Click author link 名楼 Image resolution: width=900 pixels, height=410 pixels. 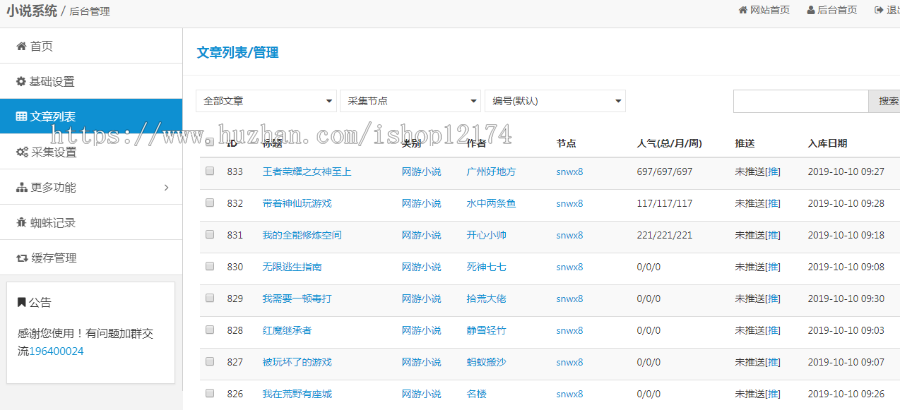coord(476,394)
